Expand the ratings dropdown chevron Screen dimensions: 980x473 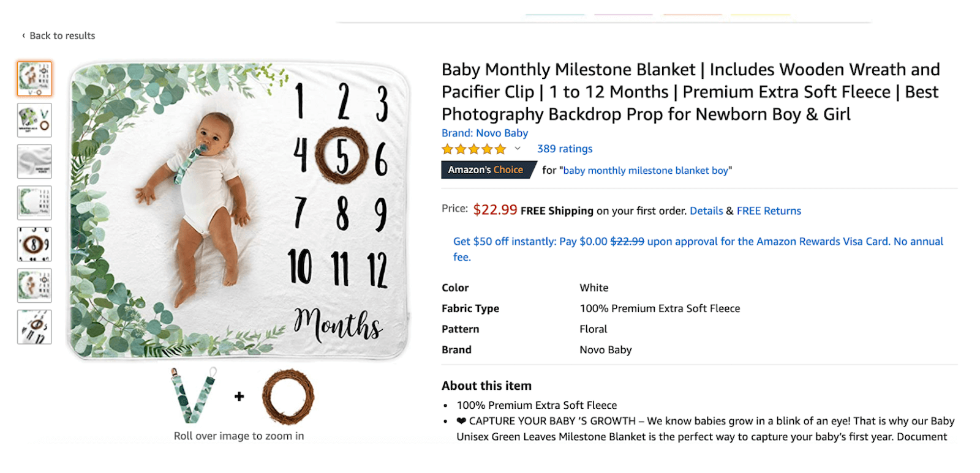click(518, 149)
